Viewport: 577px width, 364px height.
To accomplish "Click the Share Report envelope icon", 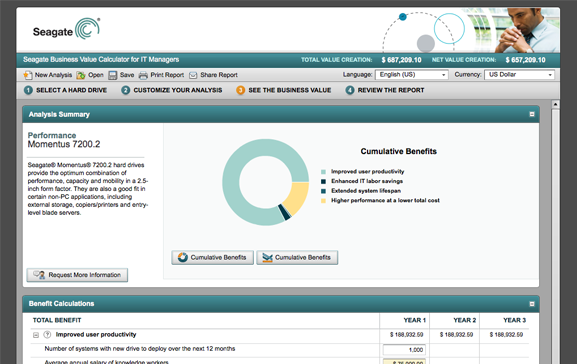I will (193, 75).
